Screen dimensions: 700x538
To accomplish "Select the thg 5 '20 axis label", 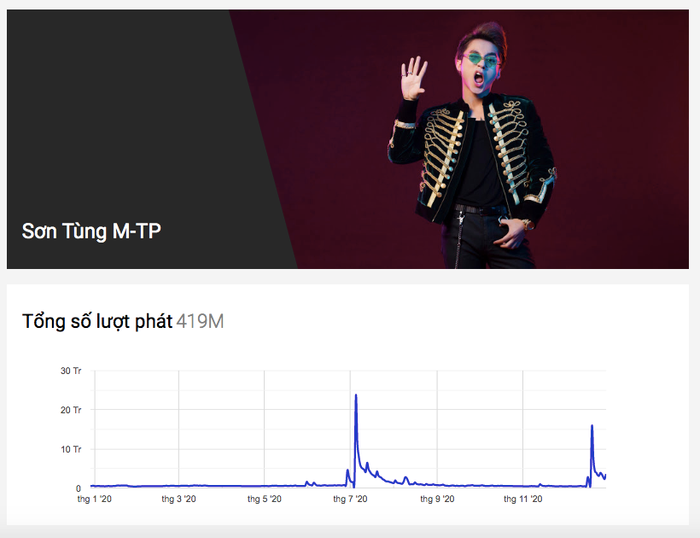I will tap(265, 499).
